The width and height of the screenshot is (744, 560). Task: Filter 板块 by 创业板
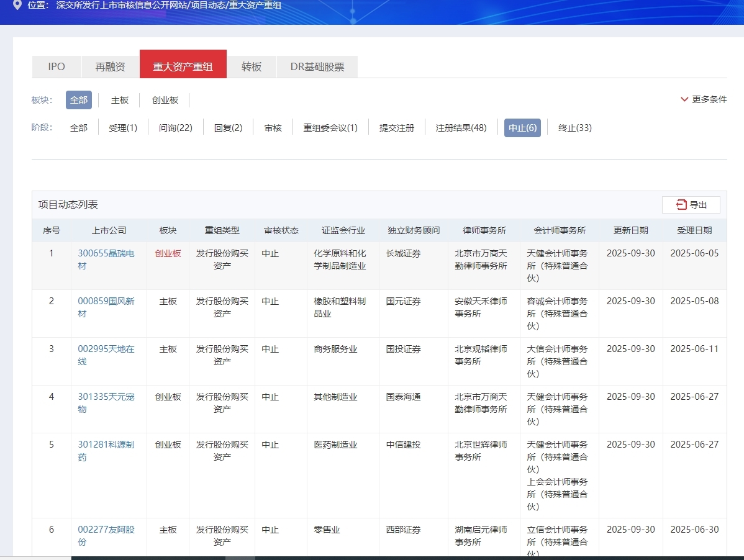click(x=165, y=100)
